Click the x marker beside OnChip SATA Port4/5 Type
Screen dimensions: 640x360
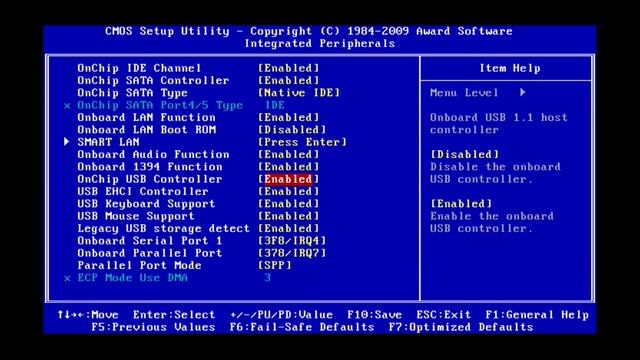pos(67,106)
